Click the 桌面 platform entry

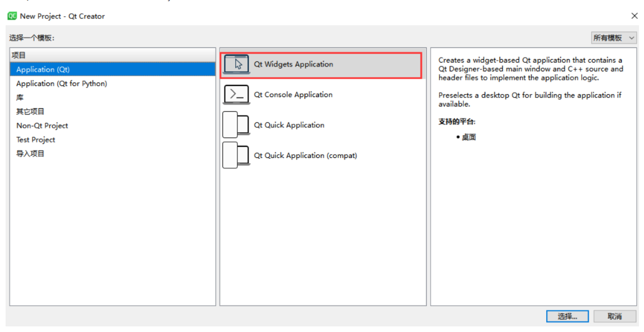point(469,137)
